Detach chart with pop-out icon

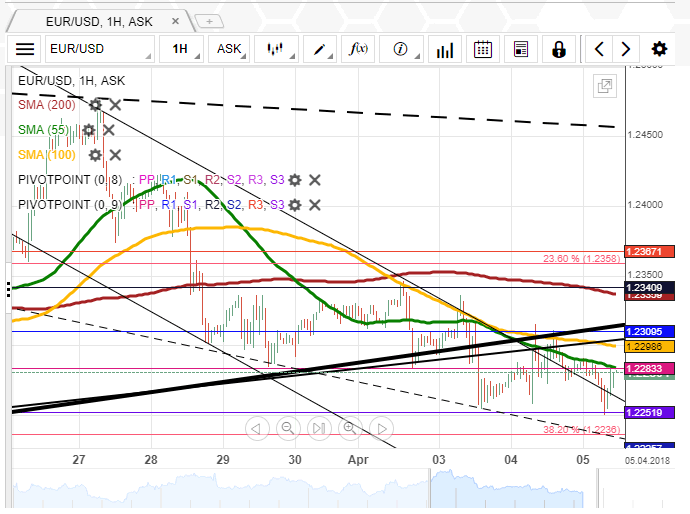[x=604, y=87]
